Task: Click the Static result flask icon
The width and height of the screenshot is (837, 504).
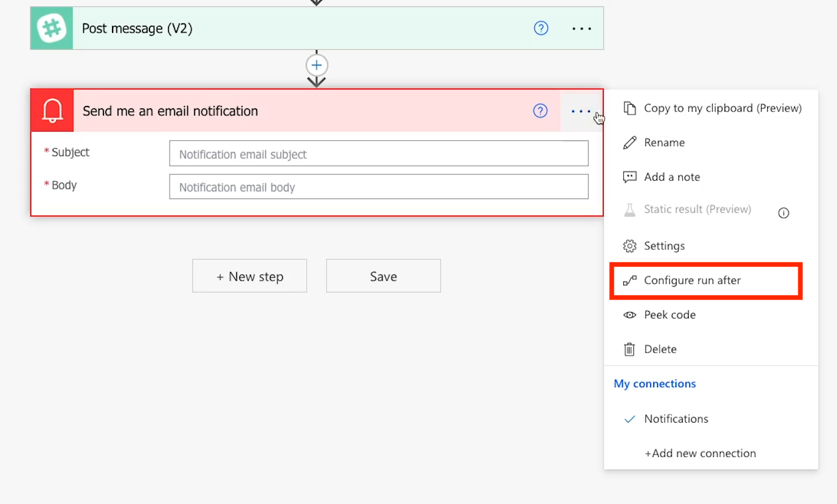Action: click(629, 209)
